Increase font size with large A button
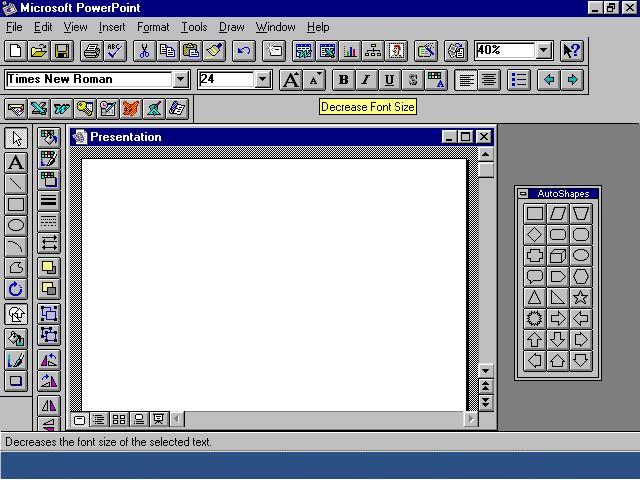Screen dimensions: 640x480 [x=291, y=80]
